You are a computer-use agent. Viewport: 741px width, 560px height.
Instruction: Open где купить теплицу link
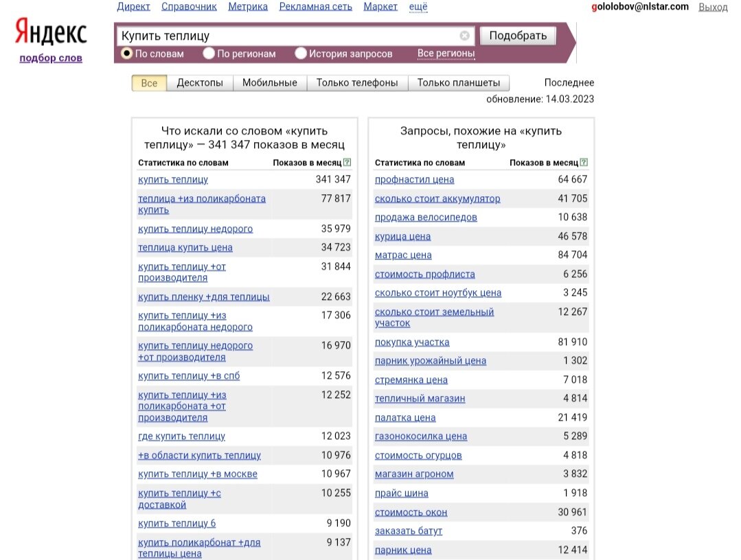[x=181, y=436]
